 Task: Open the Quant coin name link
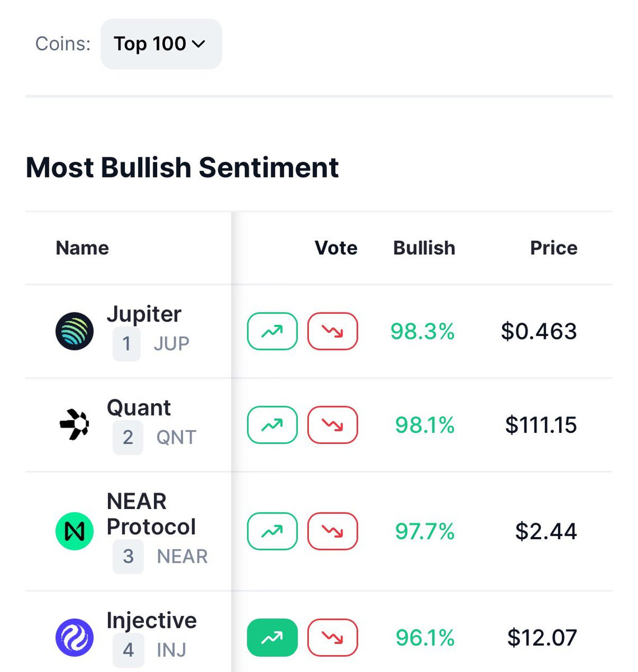coord(139,408)
